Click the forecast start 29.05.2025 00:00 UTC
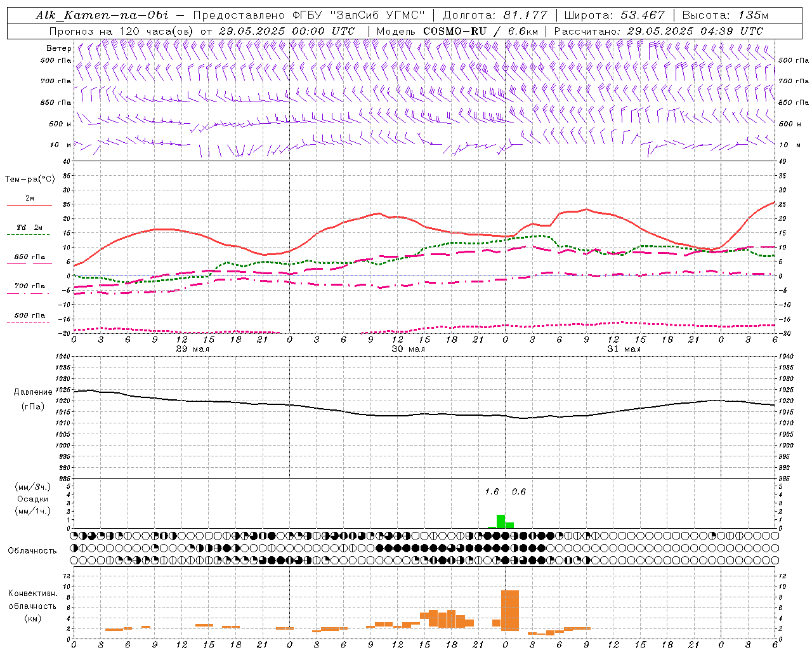 (x=286, y=31)
